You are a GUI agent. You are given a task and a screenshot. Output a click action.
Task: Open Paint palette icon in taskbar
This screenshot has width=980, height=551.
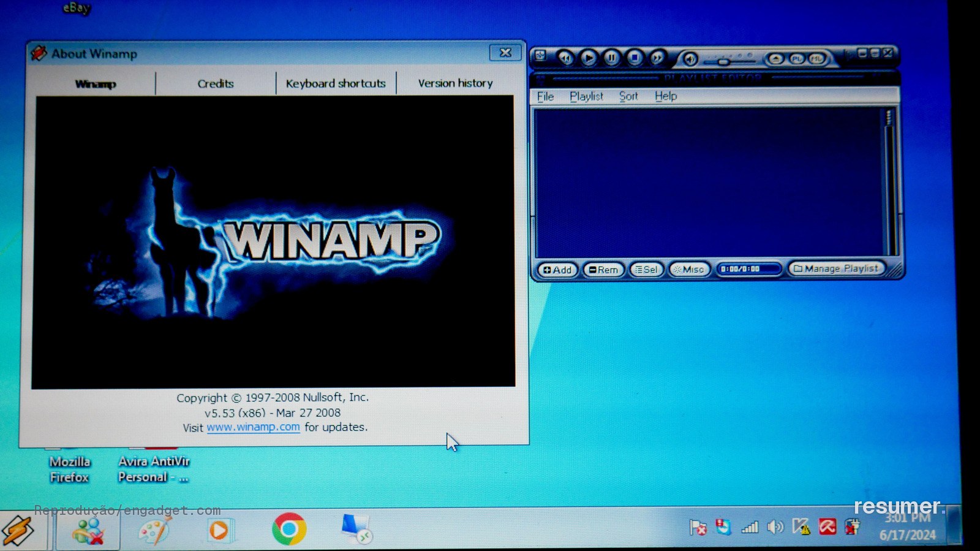coord(154,530)
